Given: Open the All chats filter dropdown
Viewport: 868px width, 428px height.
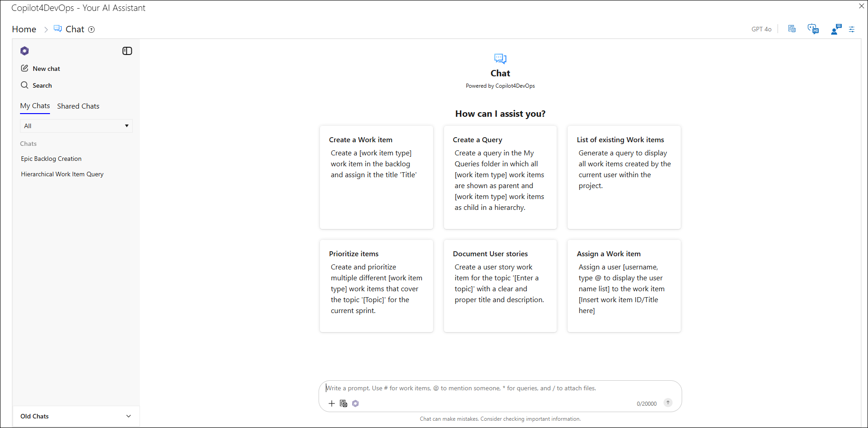Looking at the screenshot, I should (76, 126).
